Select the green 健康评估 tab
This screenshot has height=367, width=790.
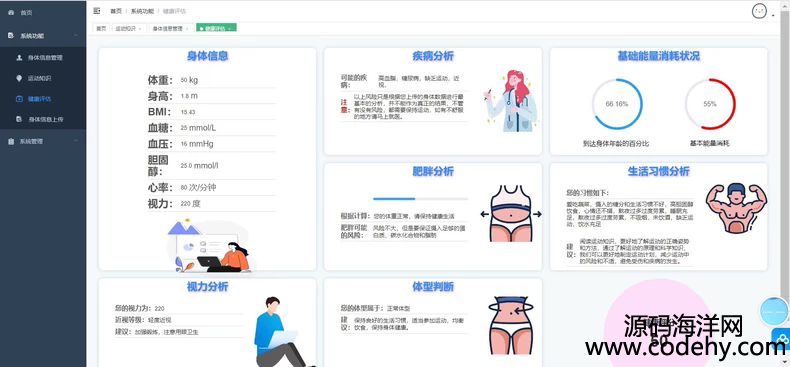click(215, 29)
